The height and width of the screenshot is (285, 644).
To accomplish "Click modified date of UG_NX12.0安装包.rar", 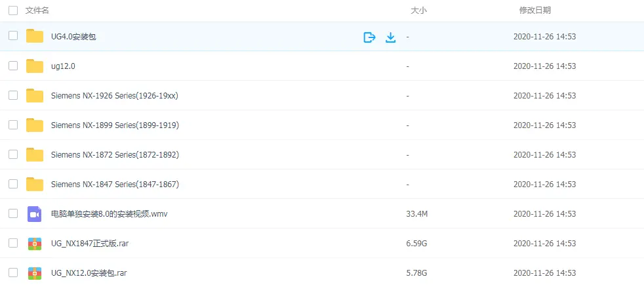I will click(x=544, y=273).
